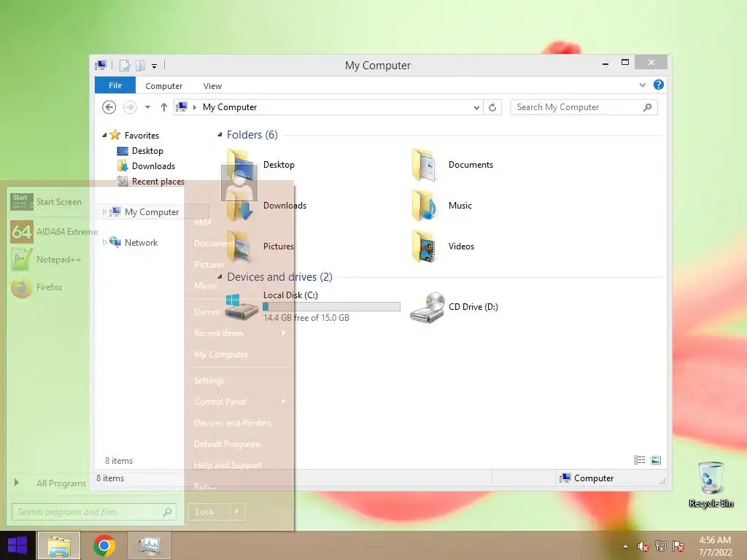Click the muted volume tray icon
The height and width of the screenshot is (560, 747).
click(643, 546)
